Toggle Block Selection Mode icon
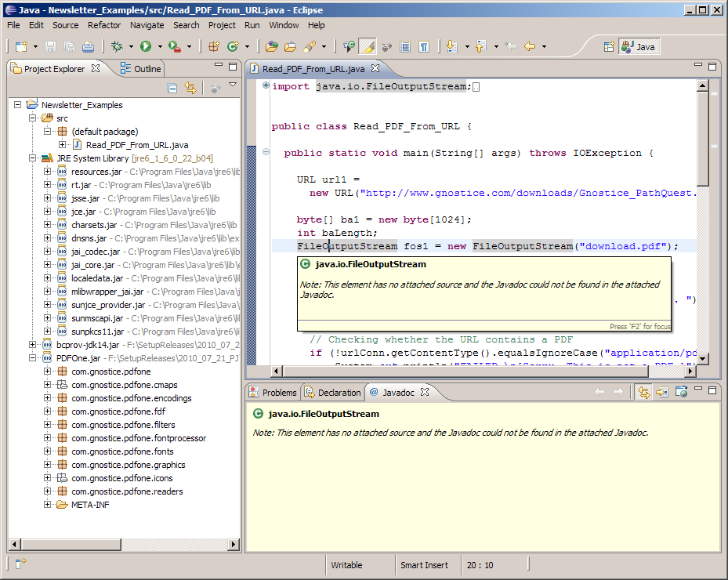Viewport: 728px width, 580px height. click(x=405, y=46)
